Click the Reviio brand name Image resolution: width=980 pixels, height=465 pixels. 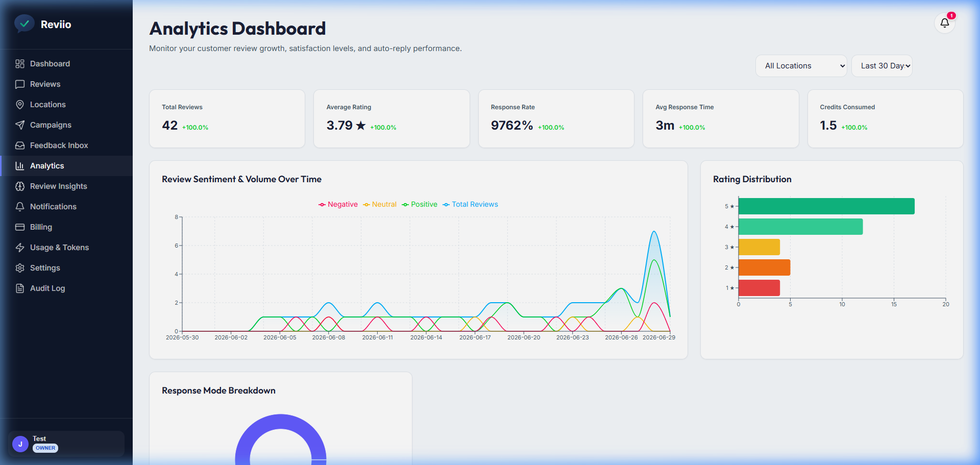click(x=56, y=25)
